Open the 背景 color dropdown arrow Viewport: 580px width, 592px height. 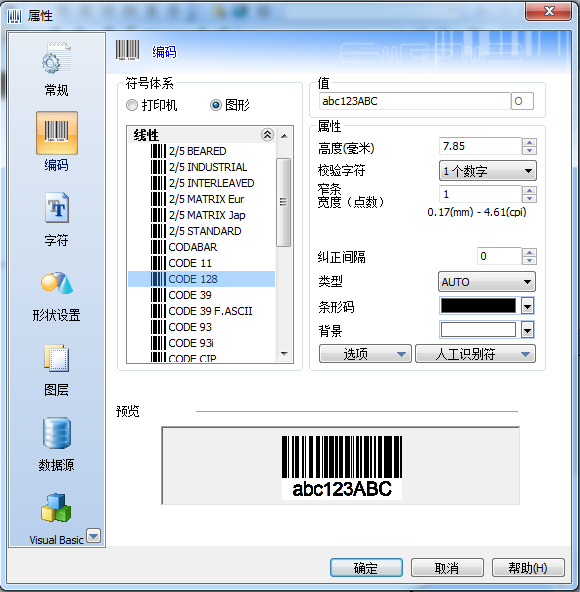(527, 330)
